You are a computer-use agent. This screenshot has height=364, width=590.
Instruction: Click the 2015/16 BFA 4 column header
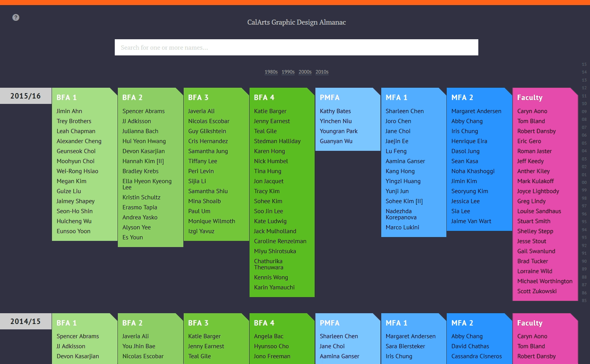264,97
